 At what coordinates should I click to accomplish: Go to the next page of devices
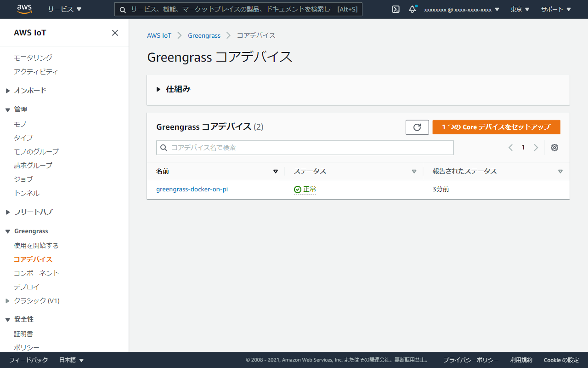pyautogui.click(x=536, y=147)
